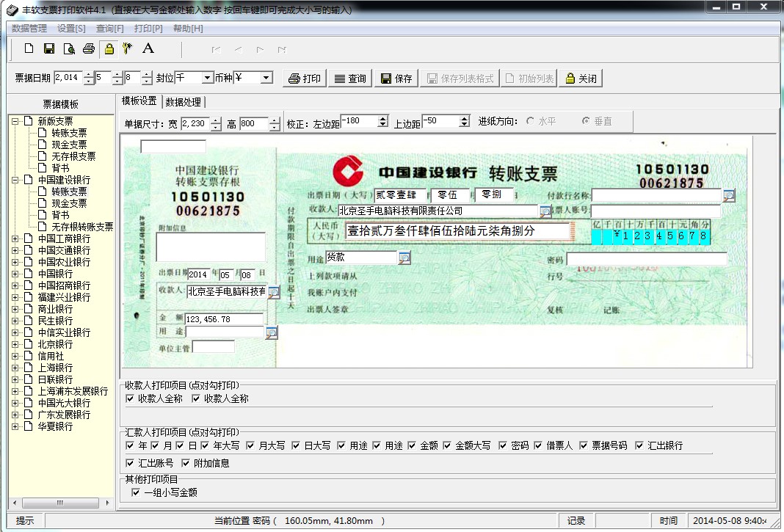Select the 垂直 paper direction radio
This screenshot has width=784, height=532.
[x=586, y=121]
